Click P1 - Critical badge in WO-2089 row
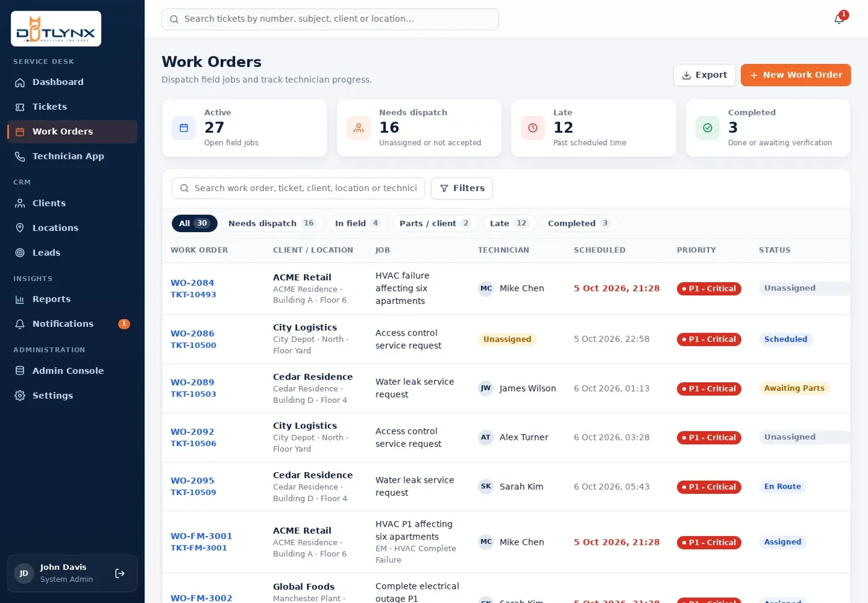 (709, 389)
